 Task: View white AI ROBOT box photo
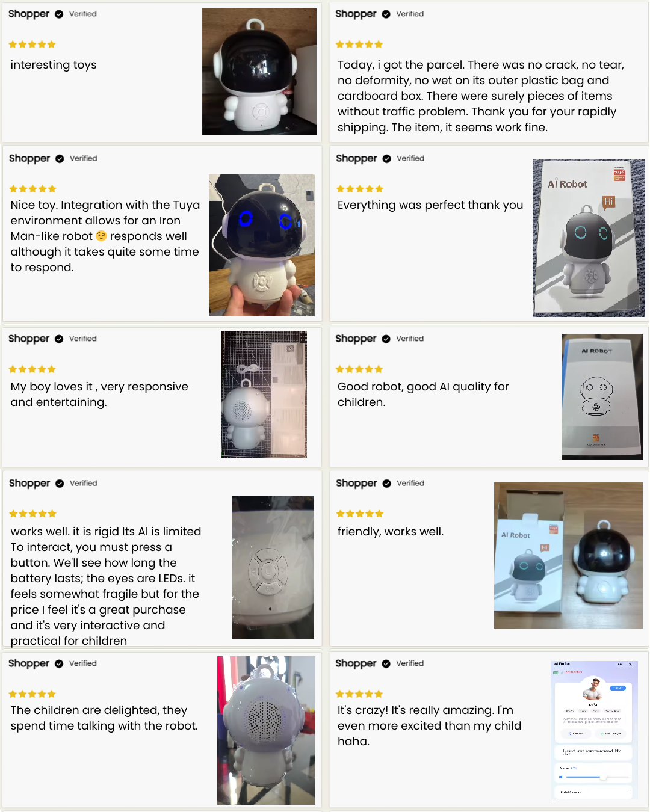(602, 396)
